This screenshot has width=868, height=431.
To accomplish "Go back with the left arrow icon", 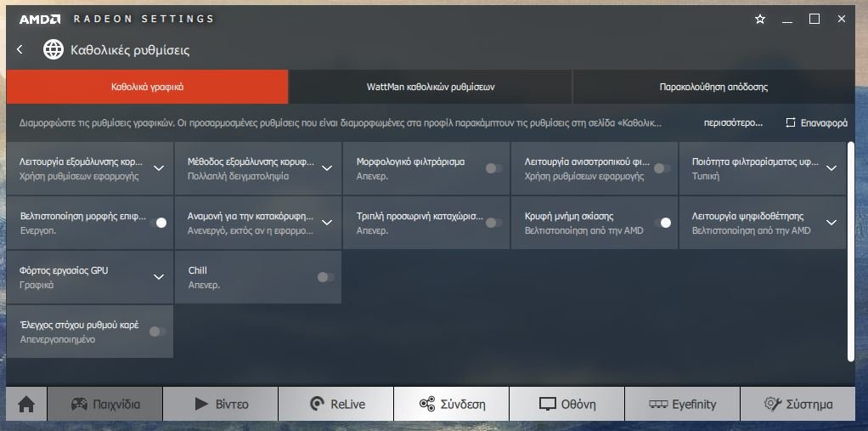I will click(20, 50).
